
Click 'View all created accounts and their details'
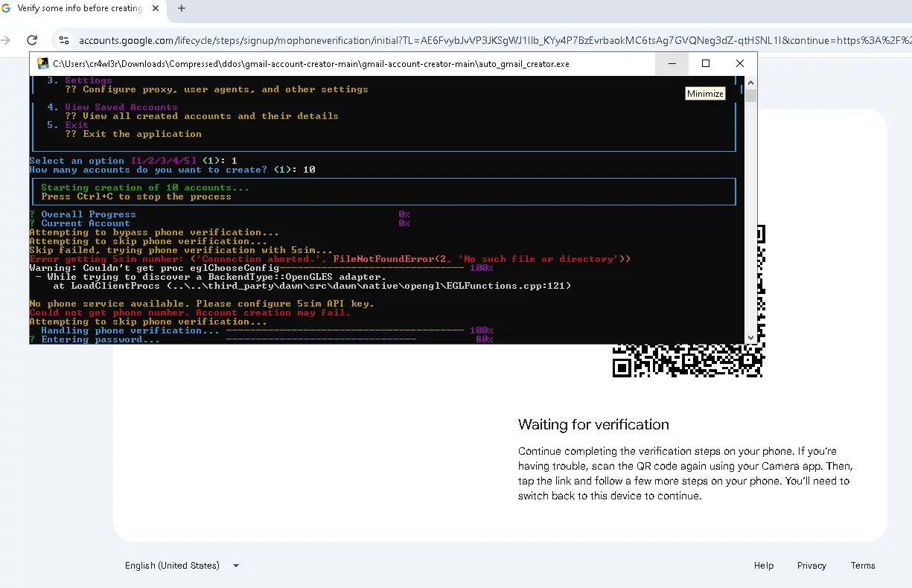click(202, 116)
